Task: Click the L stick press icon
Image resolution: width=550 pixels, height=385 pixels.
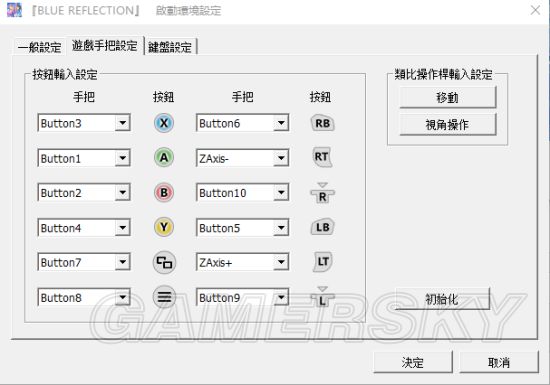Action: coord(322,297)
